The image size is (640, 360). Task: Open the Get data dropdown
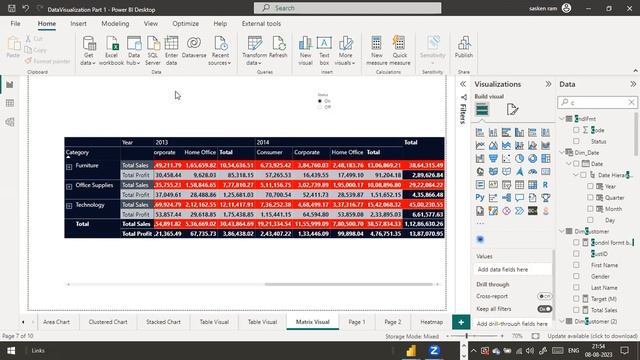point(88,51)
